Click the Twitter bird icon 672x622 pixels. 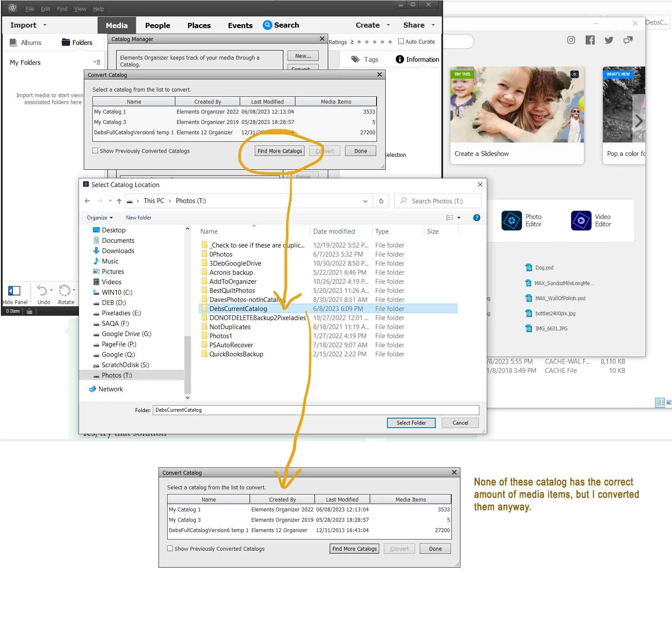(x=609, y=40)
